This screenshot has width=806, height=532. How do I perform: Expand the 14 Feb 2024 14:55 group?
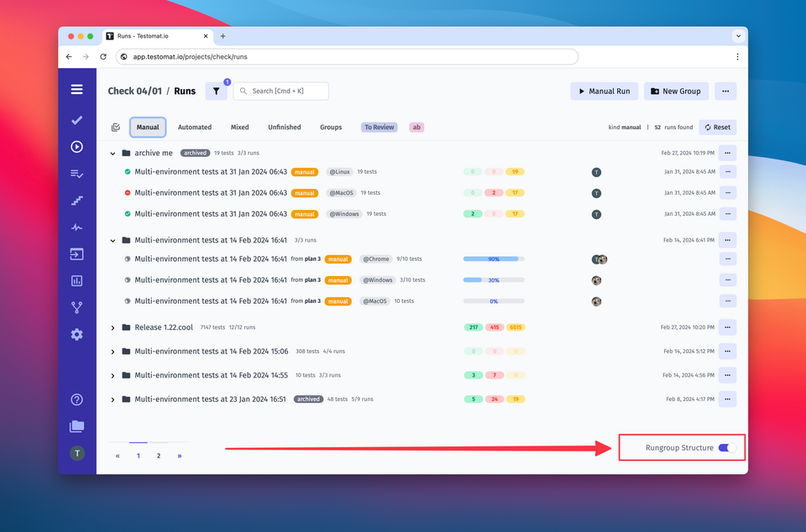113,375
